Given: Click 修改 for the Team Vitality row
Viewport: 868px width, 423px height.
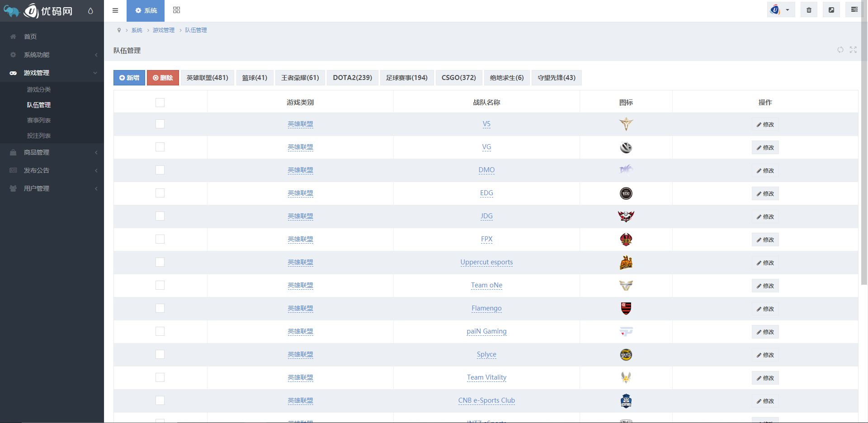Looking at the screenshot, I should (x=765, y=378).
